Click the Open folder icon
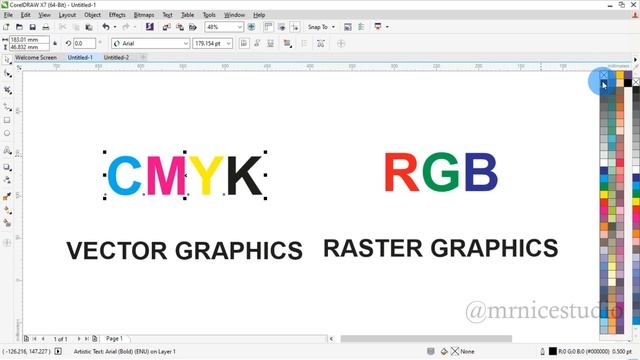Image resolution: width=640 pixels, height=360 pixels. (19, 27)
